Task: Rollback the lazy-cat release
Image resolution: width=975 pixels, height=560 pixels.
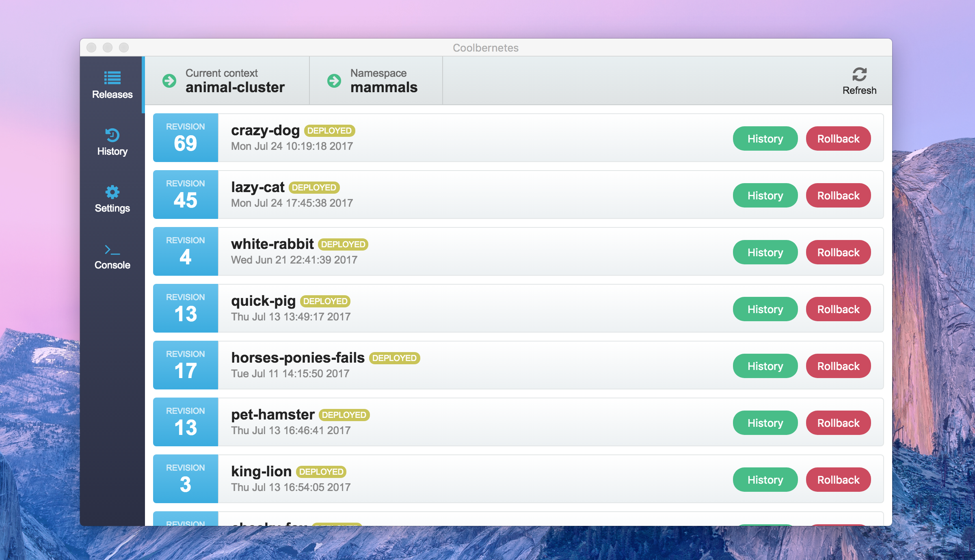Action: (838, 196)
